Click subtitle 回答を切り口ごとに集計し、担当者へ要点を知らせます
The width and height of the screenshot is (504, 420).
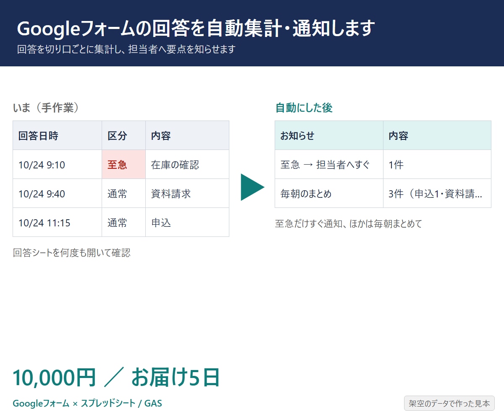pos(126,49)
